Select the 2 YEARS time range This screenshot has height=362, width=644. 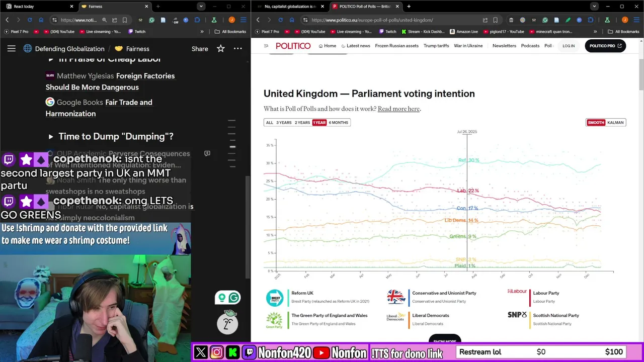click(302, 123)
